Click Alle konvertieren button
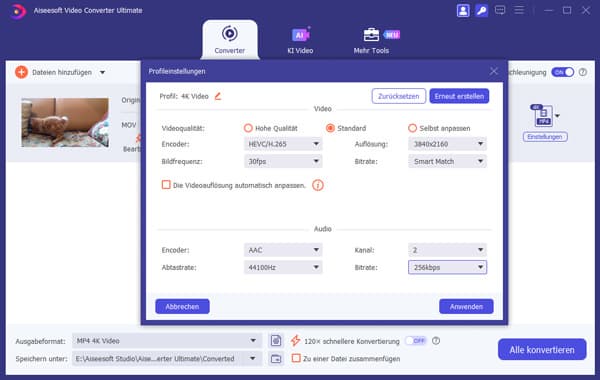The width and height of the screenshot is (600, 380). coord(542,349)
